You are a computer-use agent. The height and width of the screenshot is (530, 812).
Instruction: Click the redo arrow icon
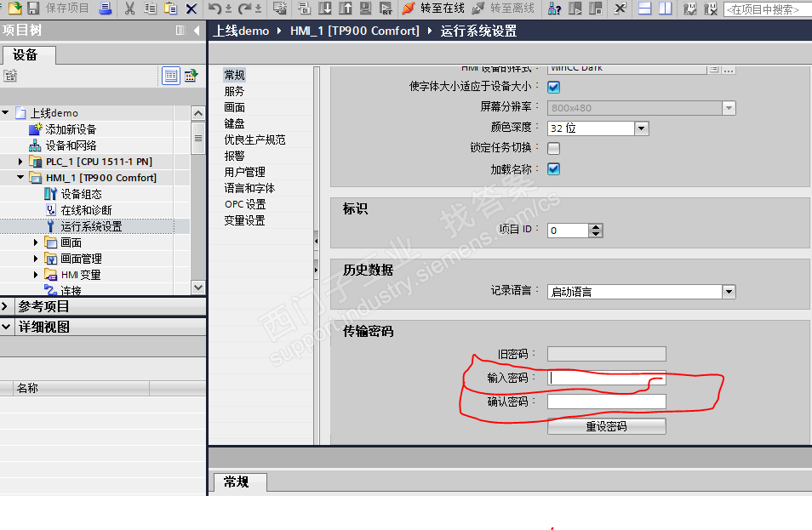(244, 8)
